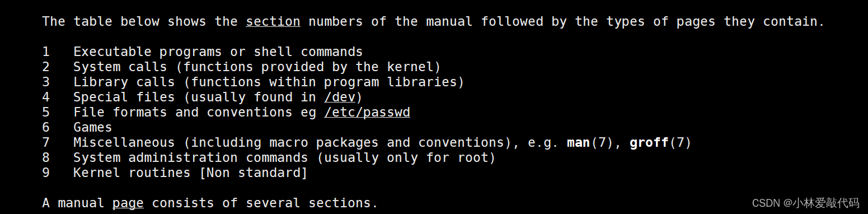Click the underlined word 'page'
868x214 pixels.
coord(128,203)
